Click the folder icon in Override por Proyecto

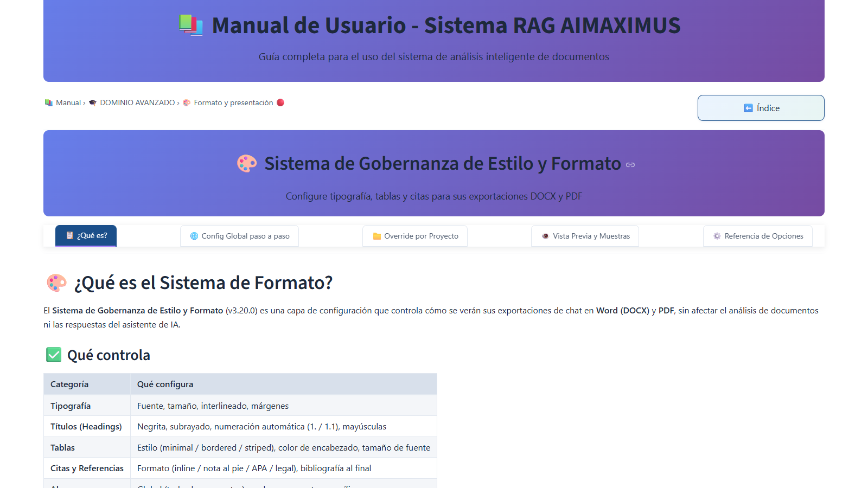377,236
